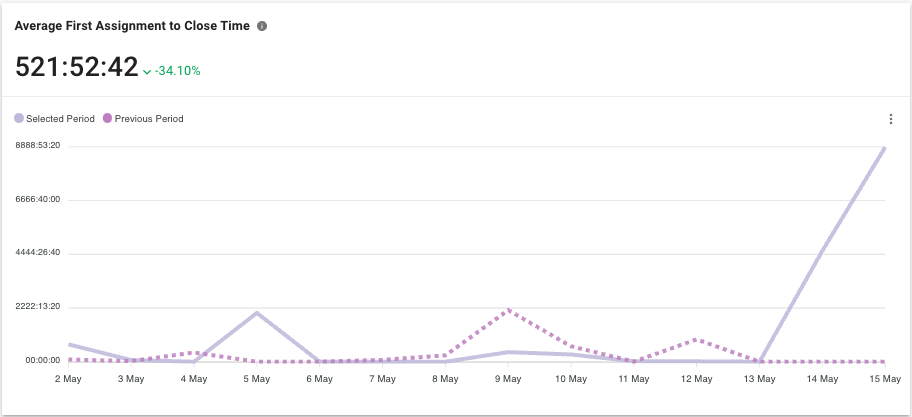Click the green down arrow beside -34.10%
This screenshot has height=417, width=912.
147,72
